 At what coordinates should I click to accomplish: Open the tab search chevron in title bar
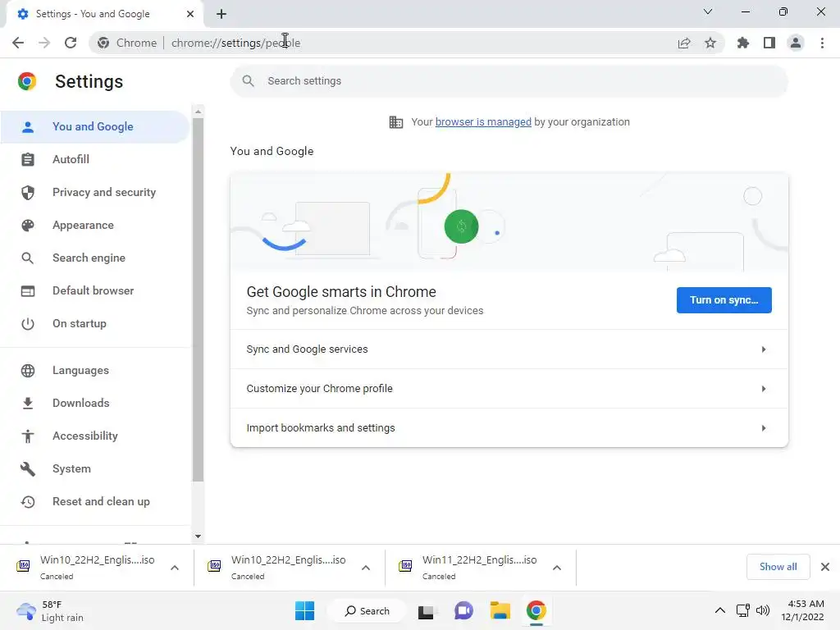coord(708,11)
